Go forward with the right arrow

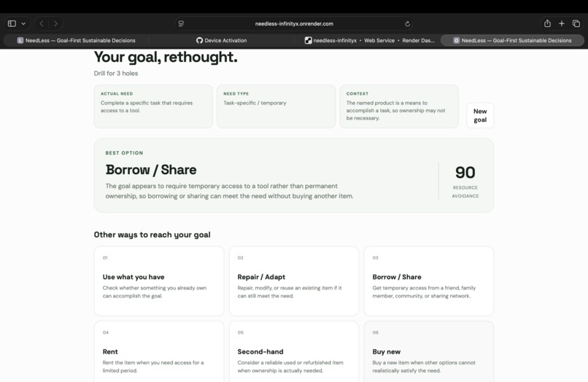point(55,23)
